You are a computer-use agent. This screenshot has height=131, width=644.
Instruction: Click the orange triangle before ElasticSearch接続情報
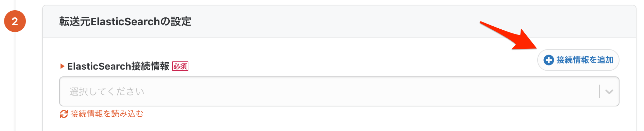(62, 66)
